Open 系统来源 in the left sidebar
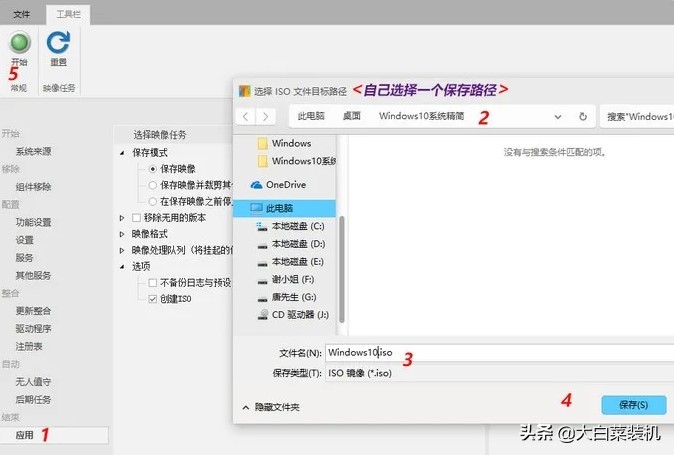 34,151
